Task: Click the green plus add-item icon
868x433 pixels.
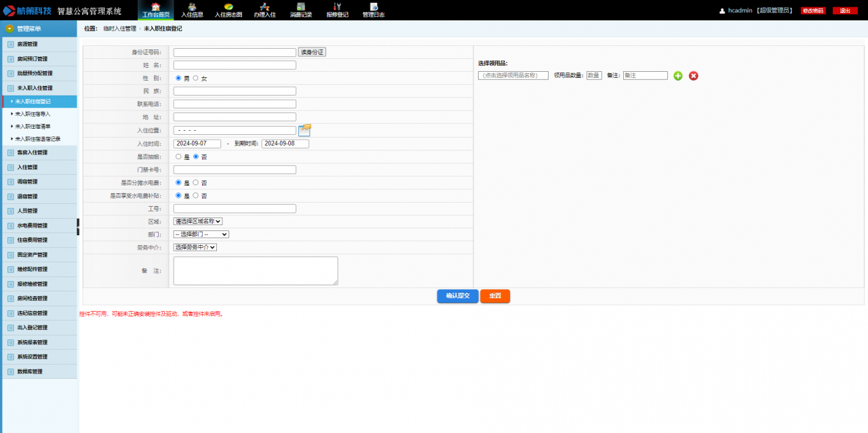Action: click(x=678, y=76)
